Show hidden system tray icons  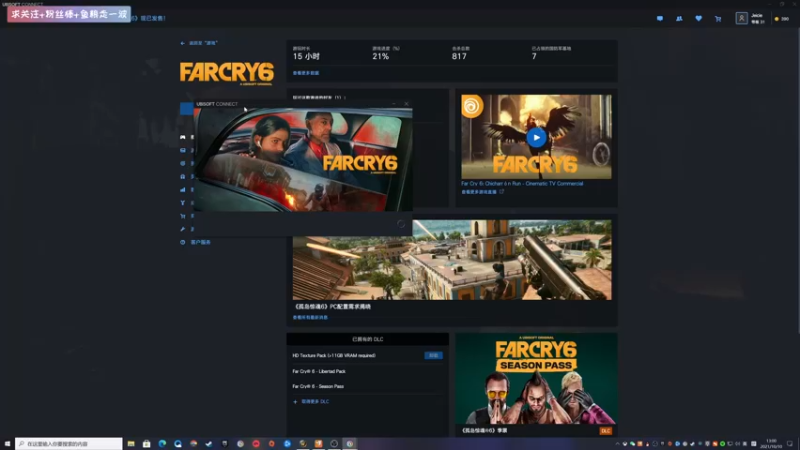click(617, 444)
